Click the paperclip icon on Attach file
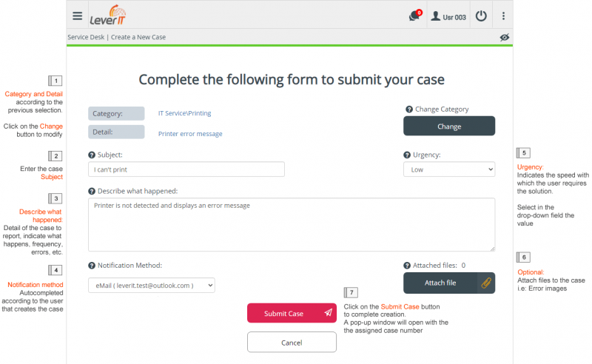Image resolution: width=592 pixels, height=364 pixels. pos(486,283)
